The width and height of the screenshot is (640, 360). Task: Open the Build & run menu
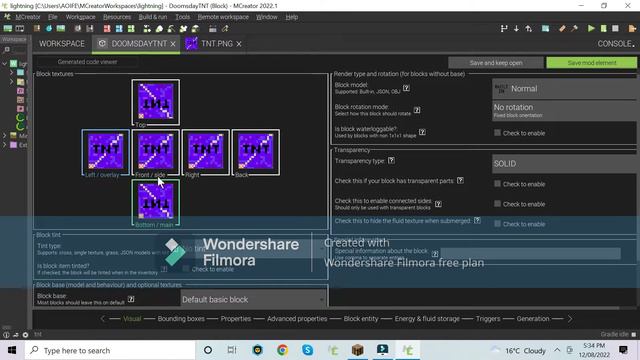(153, 17)
